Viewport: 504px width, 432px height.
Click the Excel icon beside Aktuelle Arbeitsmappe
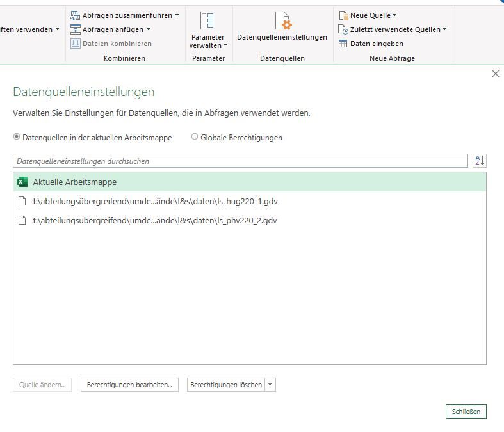22,182
